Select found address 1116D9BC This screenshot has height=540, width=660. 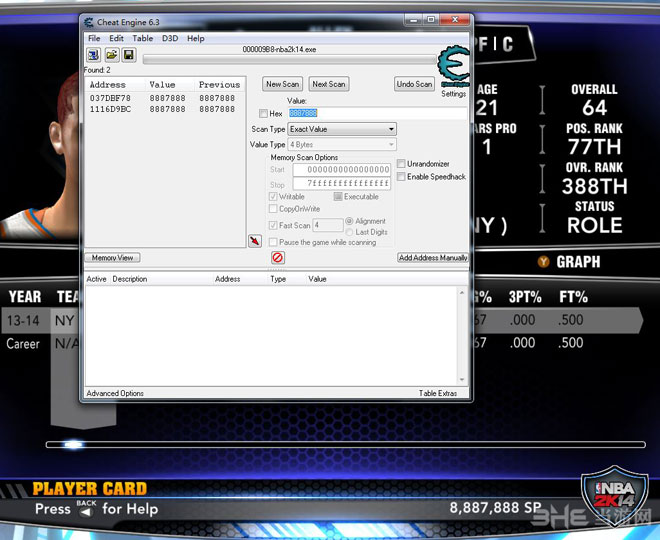pyautogui.click(x=165, y=109)
